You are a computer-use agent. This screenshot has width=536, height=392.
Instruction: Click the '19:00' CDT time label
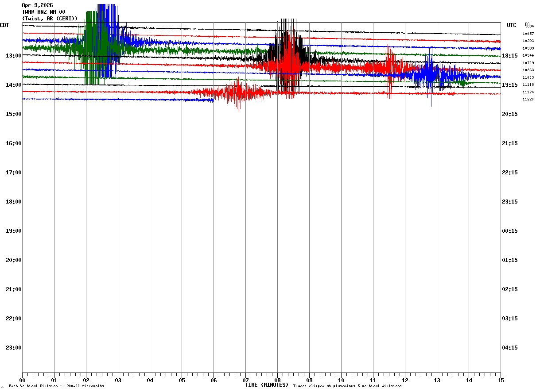pos(14,231)
